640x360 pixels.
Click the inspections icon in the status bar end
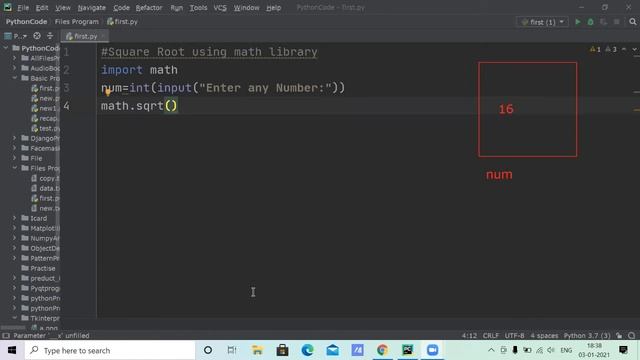coord(632,336)
